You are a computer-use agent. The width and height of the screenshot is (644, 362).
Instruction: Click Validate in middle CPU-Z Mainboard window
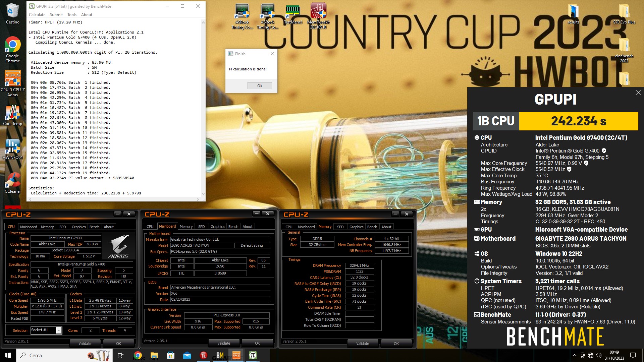point(224,343)
